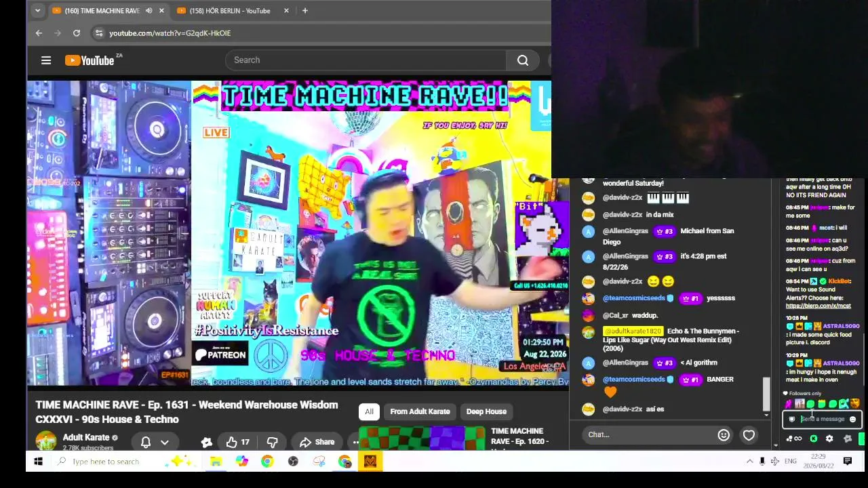Open the Adult Karate channel name link
The height and width of the screenshot is (488, 868).
86,437
